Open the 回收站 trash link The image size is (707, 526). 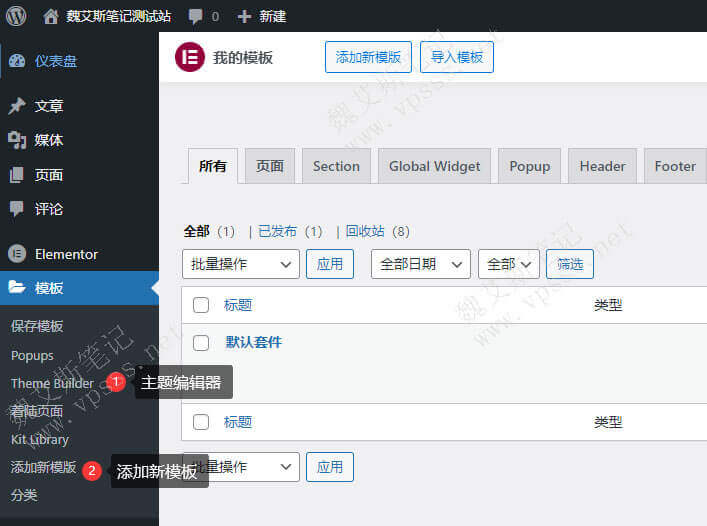pyautogui.click(x=365, y=231)
